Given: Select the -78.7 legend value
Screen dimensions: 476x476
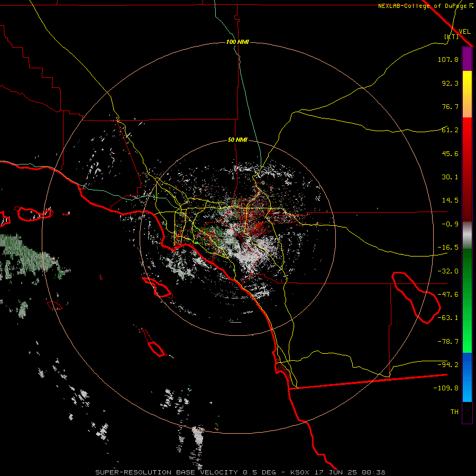Looking at the screenshot, I should click(448, 342).
